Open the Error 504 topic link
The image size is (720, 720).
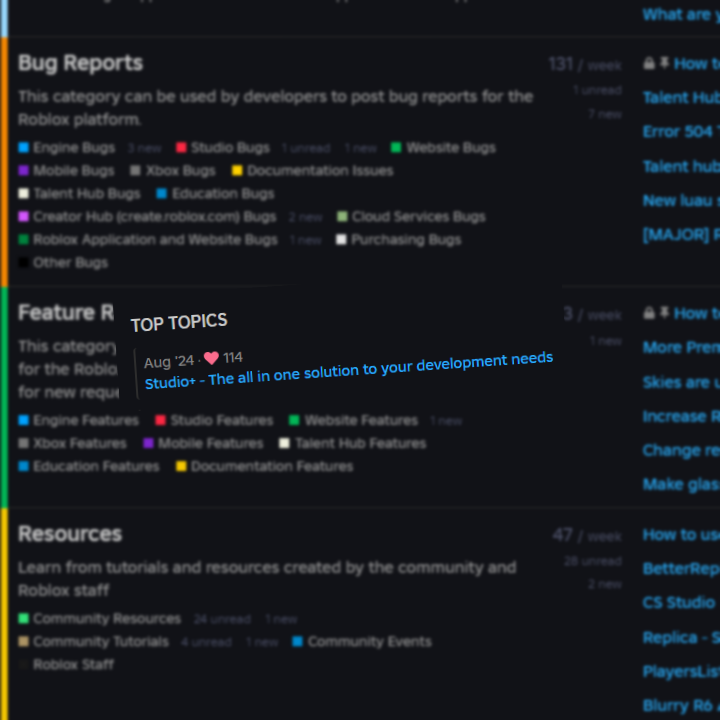coord(678,131)
